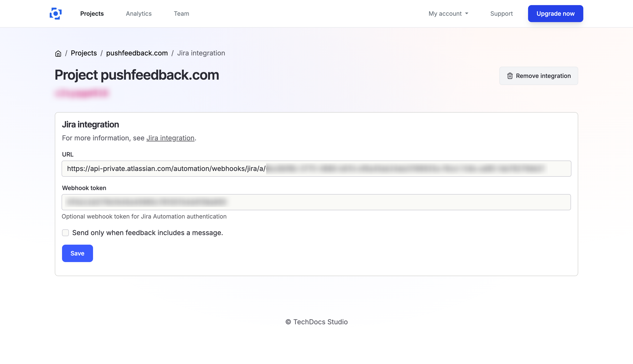Screen dimensions: 633x364
Task: Expand the My account dropdown
Action: point(448,14)
